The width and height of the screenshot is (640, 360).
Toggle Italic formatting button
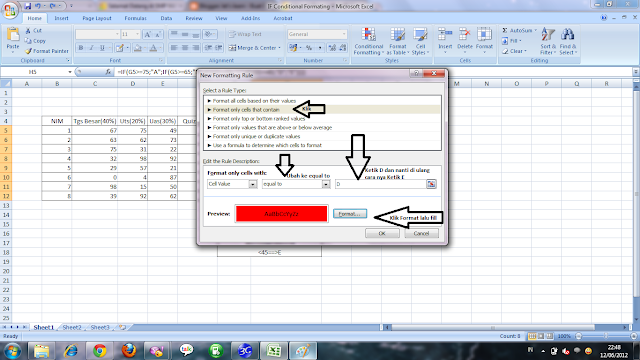point(91,48)
